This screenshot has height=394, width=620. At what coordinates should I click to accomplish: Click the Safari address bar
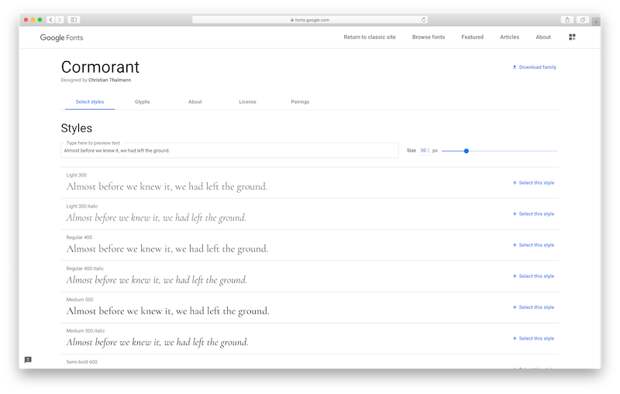(x=310, y=20)
